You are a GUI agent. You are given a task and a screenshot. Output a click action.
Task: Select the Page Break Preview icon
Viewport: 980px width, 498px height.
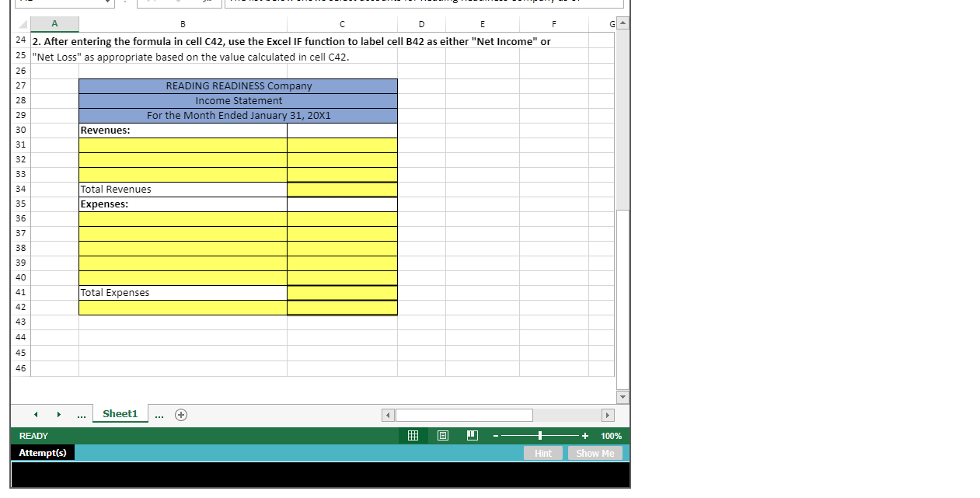click(x=472, y=436)
